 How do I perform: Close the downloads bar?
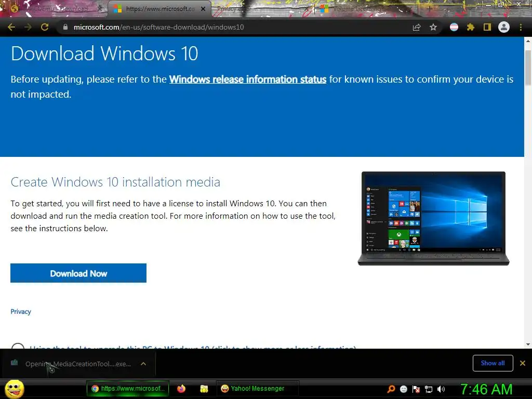pyautogui.click(x=523, y=363)
